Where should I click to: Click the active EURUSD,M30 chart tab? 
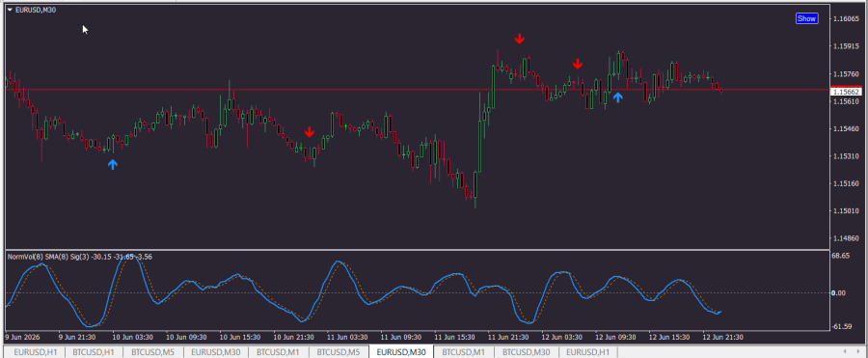(401, 352)
